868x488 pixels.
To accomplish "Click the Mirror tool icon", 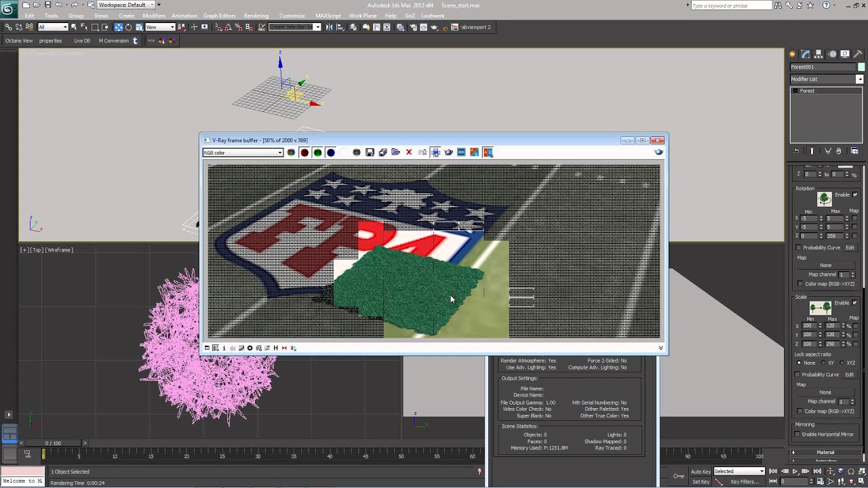I will [330, 27].
